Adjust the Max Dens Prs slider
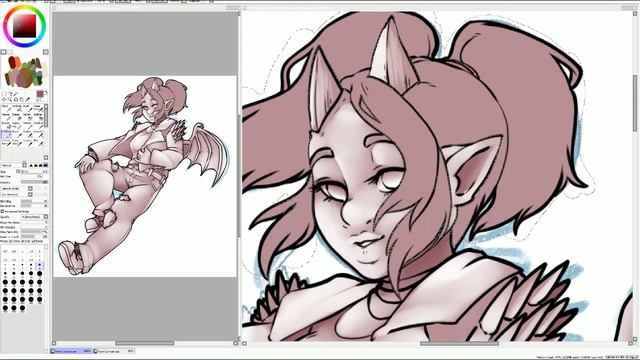The width and height of the screenshot is (640, 360). [x=34, y=232]
